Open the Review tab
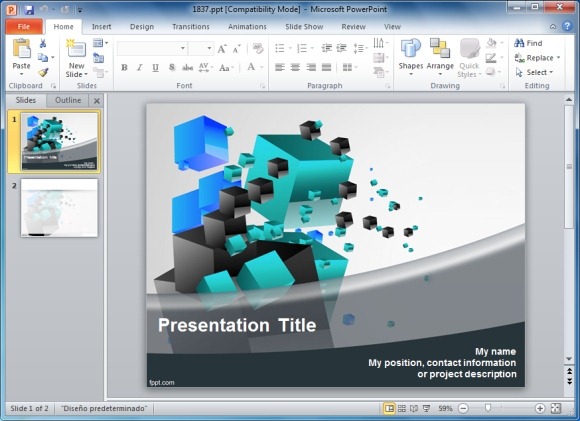 click(353, 27)
